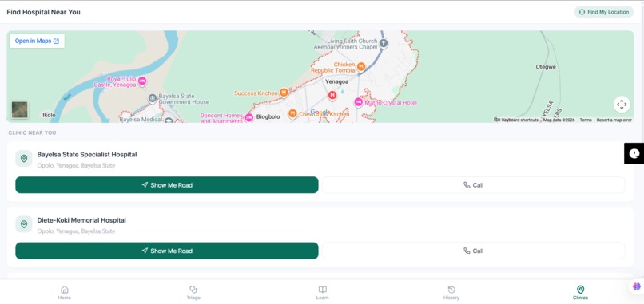Click the Doncont Homes and Apartments pin

pyautogui.click(x=249, y=118)
